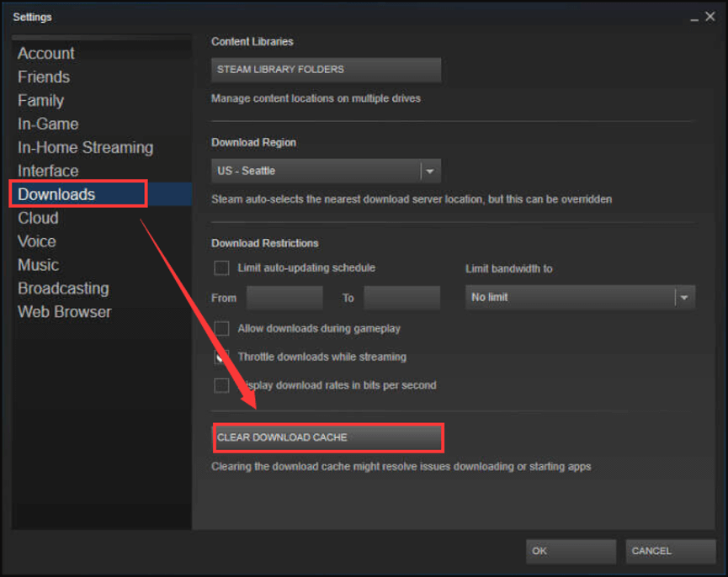Enable Limit auto-updating schedule checkbox

pyautogui.click(x=221, y=268)
